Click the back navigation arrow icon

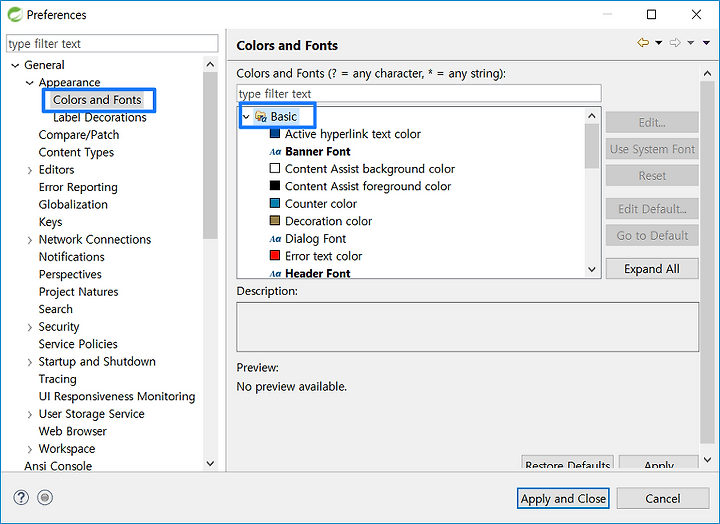point(643,43)
